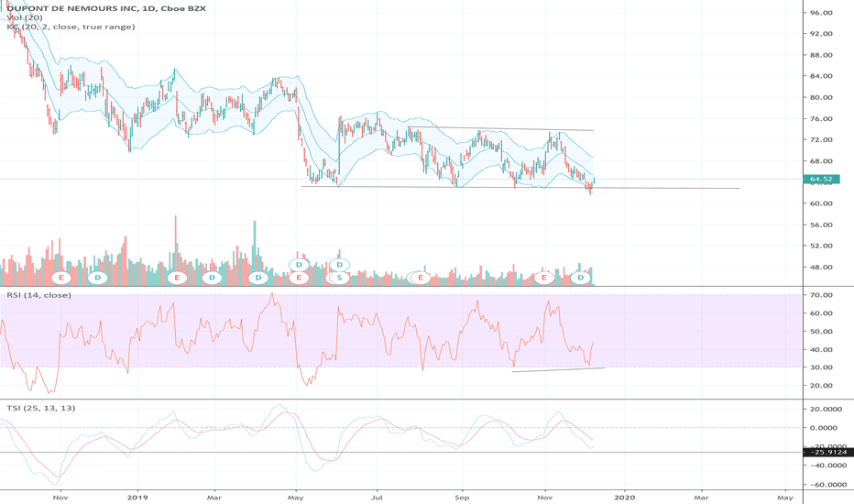The width and height of the screenshot is (854, 504).
Task: Click the TSI 0.0000 scale label
Action: (x=824, y=428)
